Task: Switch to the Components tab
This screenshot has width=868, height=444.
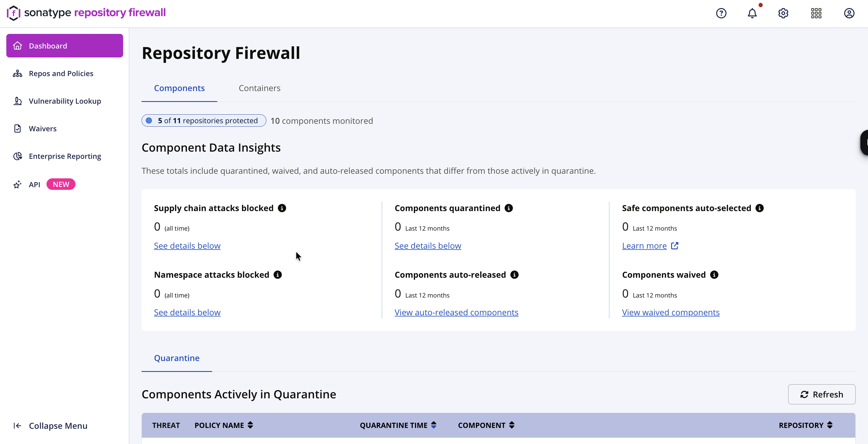Action: pos(179,88)
